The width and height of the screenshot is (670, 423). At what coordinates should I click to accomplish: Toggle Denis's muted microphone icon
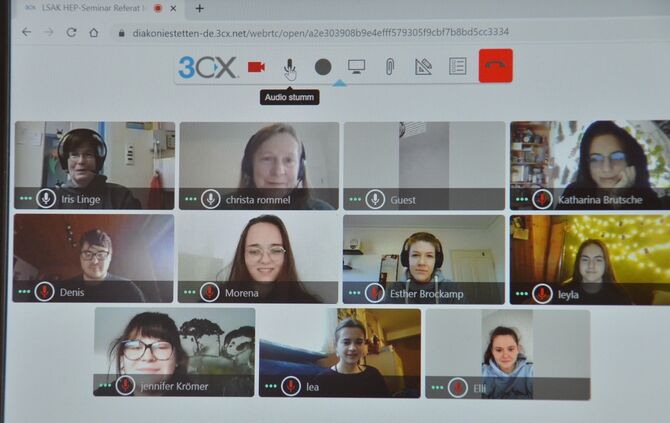44,292
